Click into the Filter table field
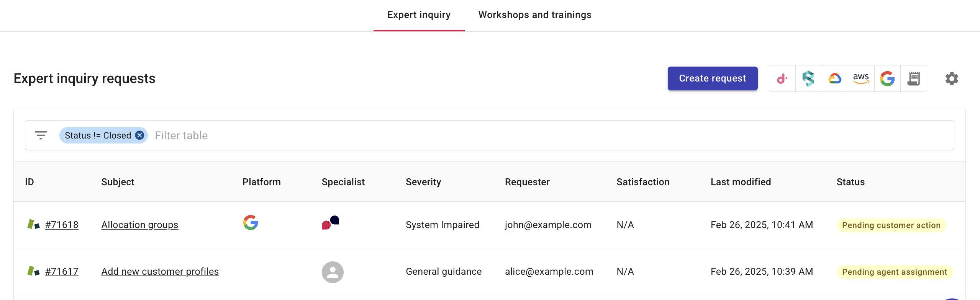 point(552,135)
